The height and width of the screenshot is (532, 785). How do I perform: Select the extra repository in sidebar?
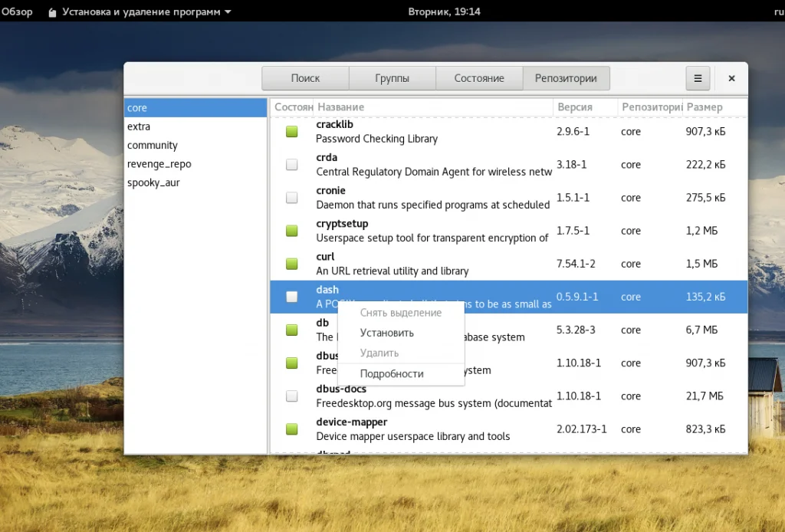point(139,126)
